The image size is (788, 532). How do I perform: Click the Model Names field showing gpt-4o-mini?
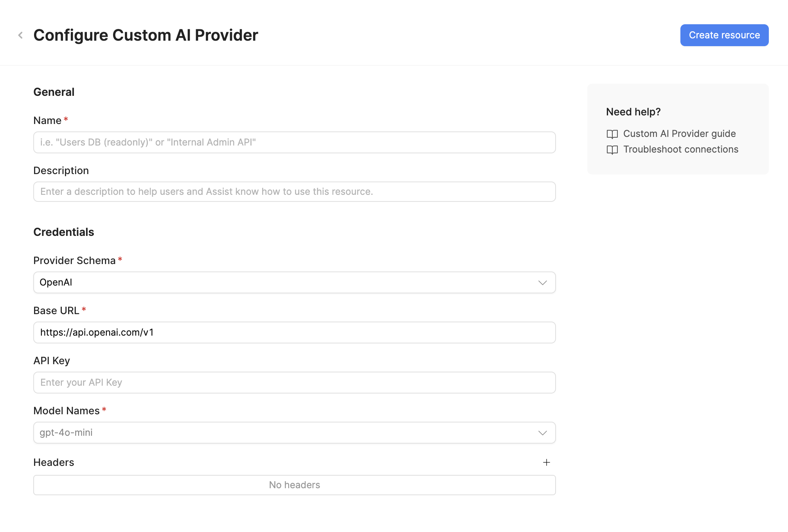[274, 433]
